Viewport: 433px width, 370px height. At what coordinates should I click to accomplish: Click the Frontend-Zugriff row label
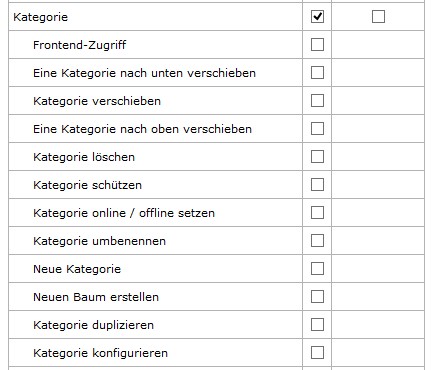pos(80,45)
